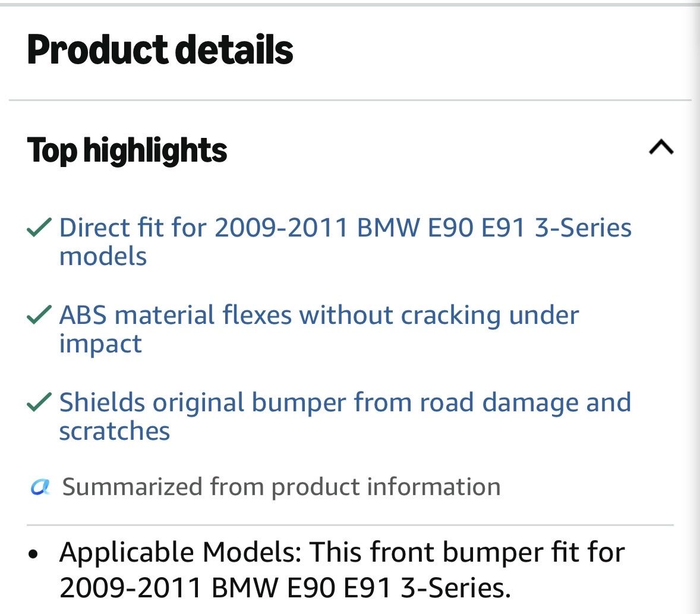Click checkmark icon beside Shields original bumper

(39, 401)
